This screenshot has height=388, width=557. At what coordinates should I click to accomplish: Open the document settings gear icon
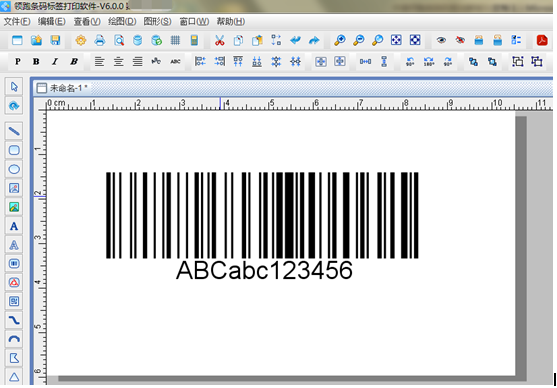[x=81, y=41]
